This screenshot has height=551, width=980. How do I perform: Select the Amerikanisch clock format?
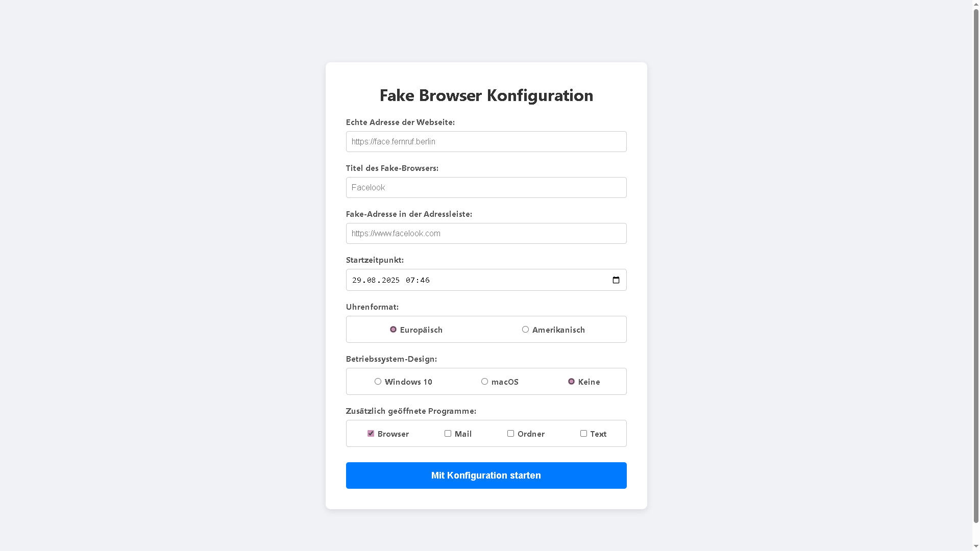pyautogui.click(x=525, y=329)
